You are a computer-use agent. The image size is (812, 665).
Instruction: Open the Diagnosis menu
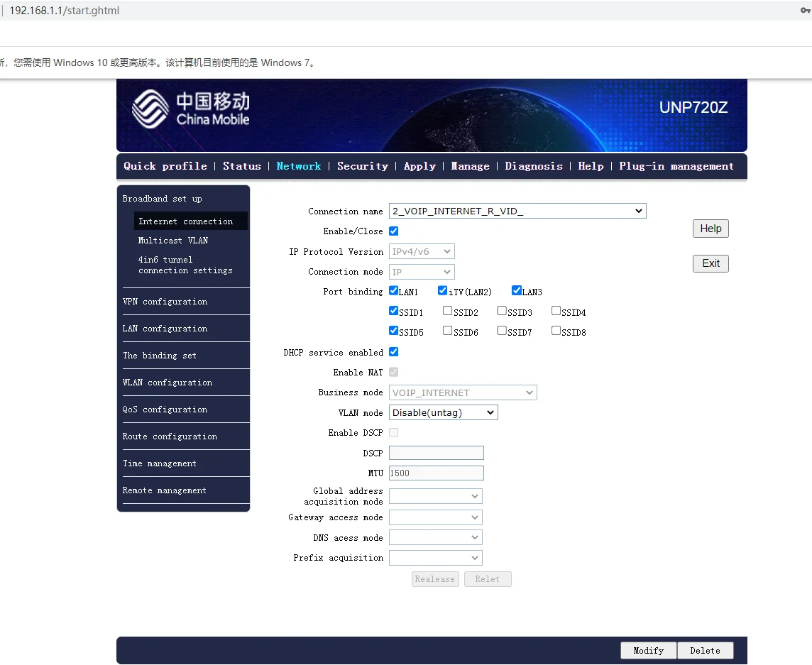click(534, 166)
